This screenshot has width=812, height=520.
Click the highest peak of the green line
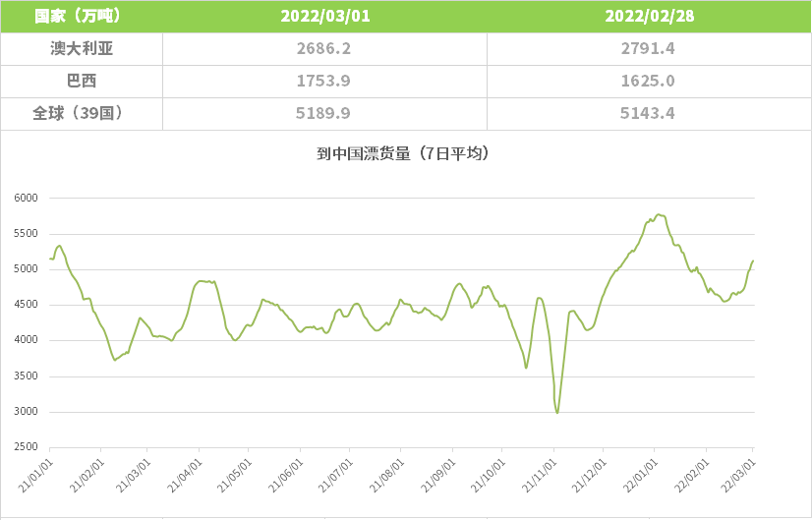point(659,214)
